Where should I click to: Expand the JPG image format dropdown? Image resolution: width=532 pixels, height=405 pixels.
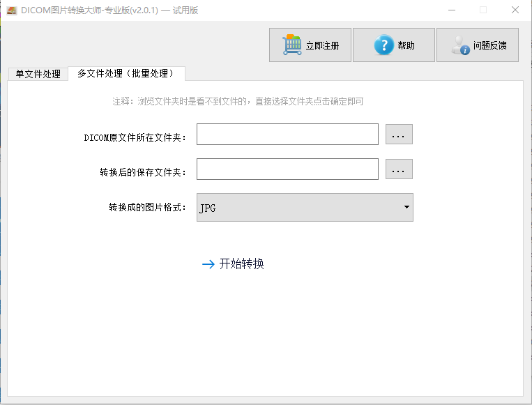pos(305,207)
